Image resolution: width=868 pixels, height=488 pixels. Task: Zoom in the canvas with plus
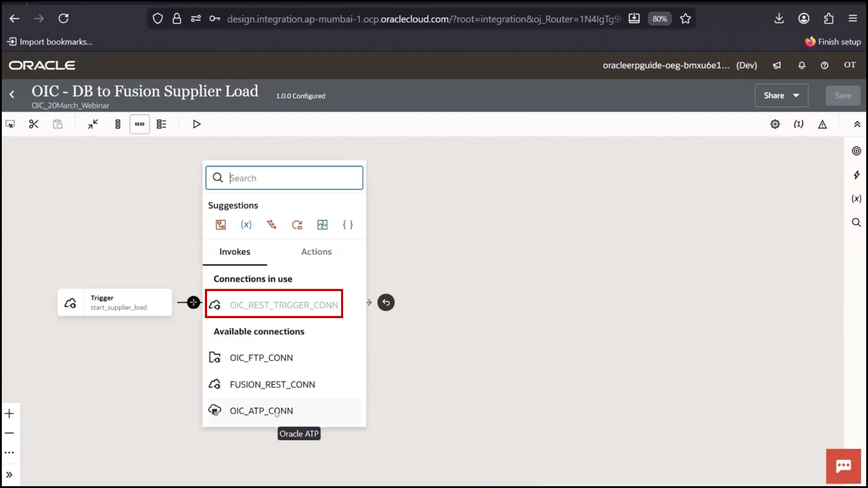click(x=9, y=413)
